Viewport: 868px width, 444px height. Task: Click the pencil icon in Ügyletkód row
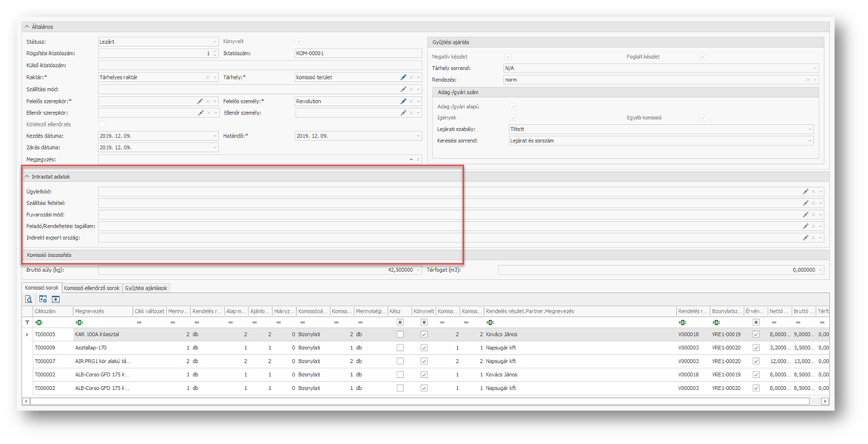pyautogui.click(x=805, y=192)
